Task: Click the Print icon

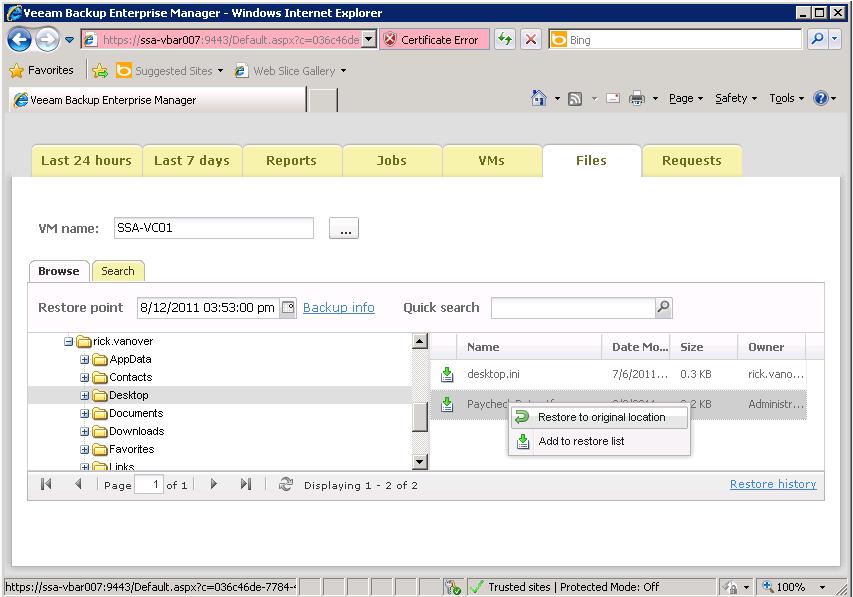Action: point(636,99)
